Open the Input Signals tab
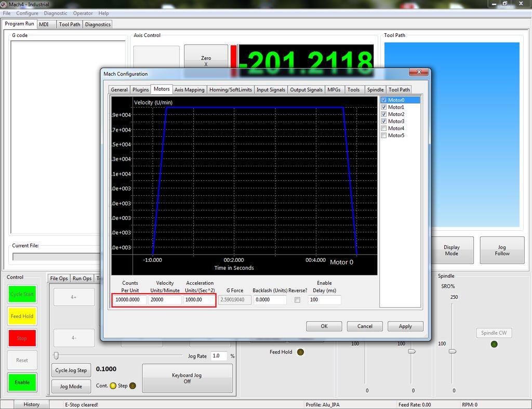Viewport: 532px width, 409px height. [270, 89]
